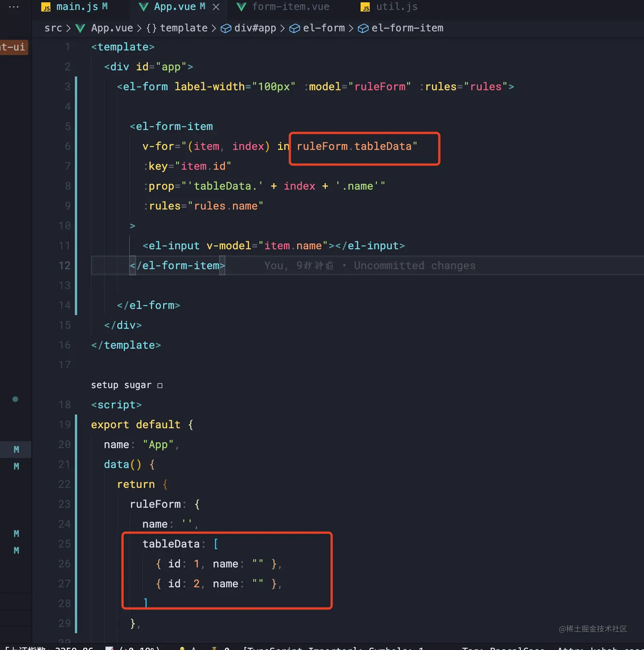Viewport: 644px width, 650px height.
Task: Open the form-item.vue tab
Action: pos(290,7)
